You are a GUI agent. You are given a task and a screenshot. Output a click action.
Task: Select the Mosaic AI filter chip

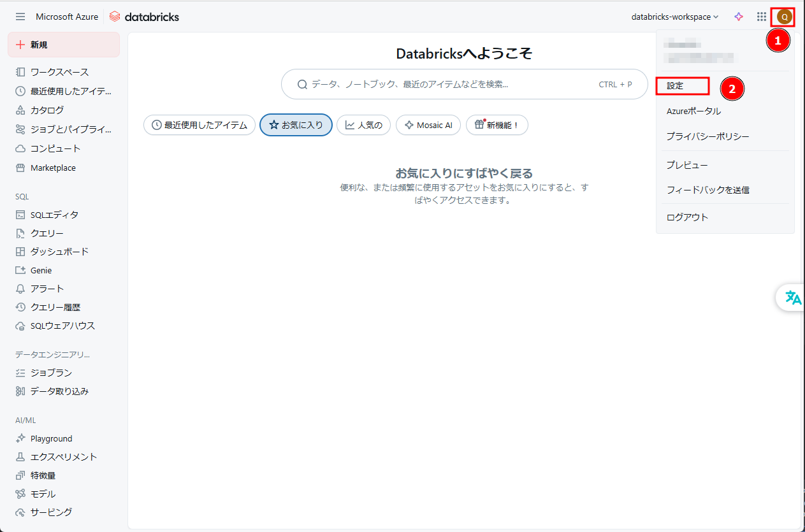pyautogui.click(x=428, y=125)
